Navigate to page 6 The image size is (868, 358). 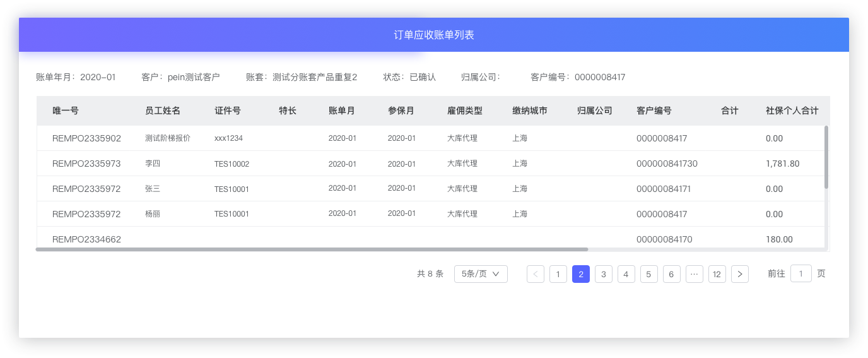coord(672,274)
